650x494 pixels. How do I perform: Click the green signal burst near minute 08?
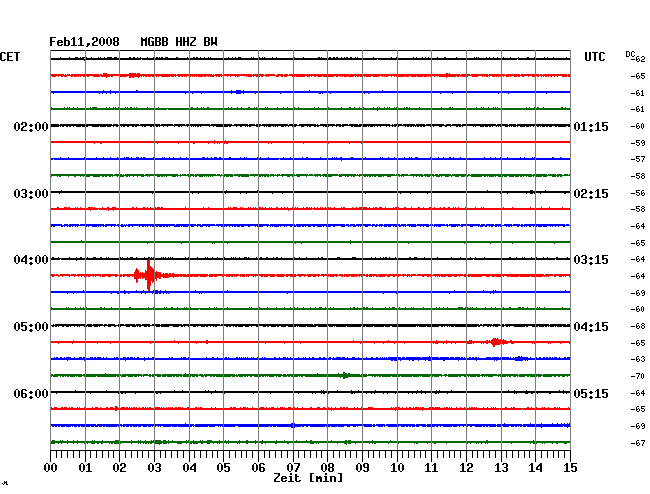point(345,375)
